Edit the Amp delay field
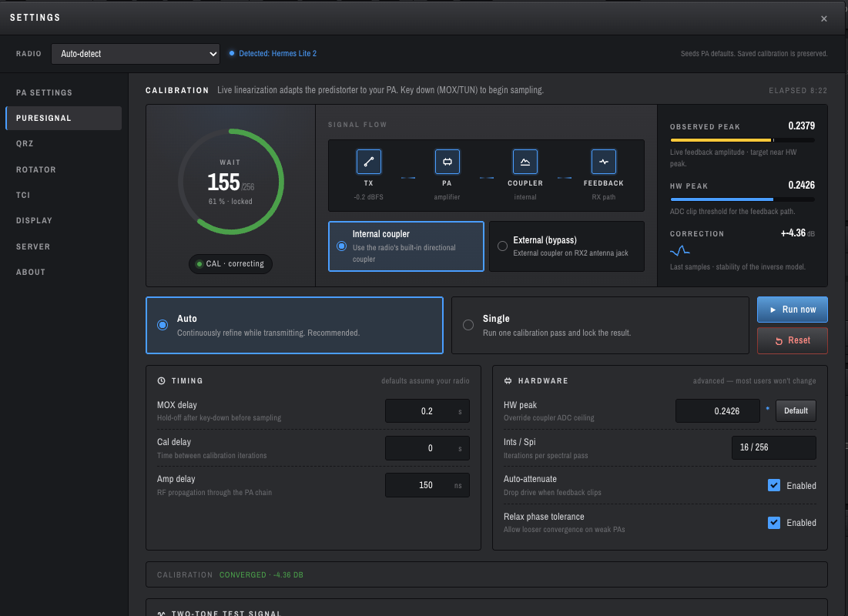This screenshot has width=848, height=616. (x=427, y=485)
